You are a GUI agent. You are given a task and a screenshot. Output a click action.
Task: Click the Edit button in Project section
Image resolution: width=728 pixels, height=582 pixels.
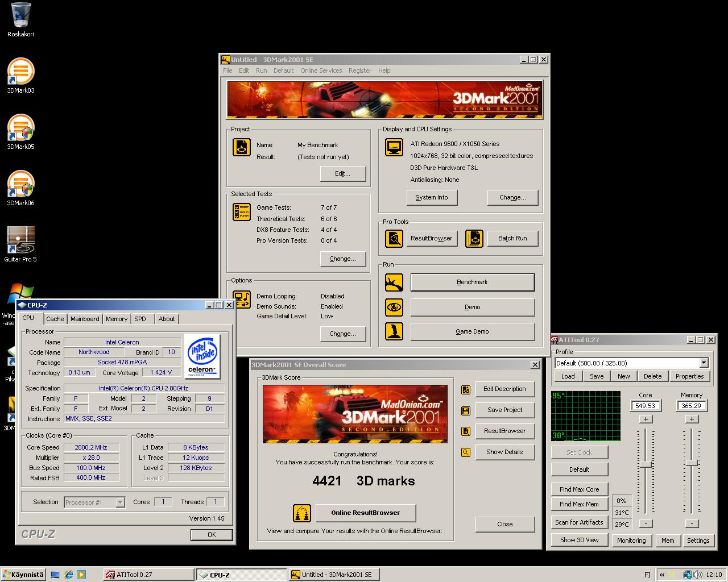tap(342, 174)
